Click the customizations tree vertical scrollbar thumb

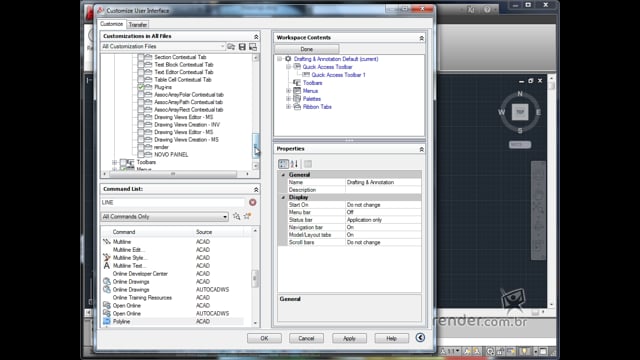(256, 146)
